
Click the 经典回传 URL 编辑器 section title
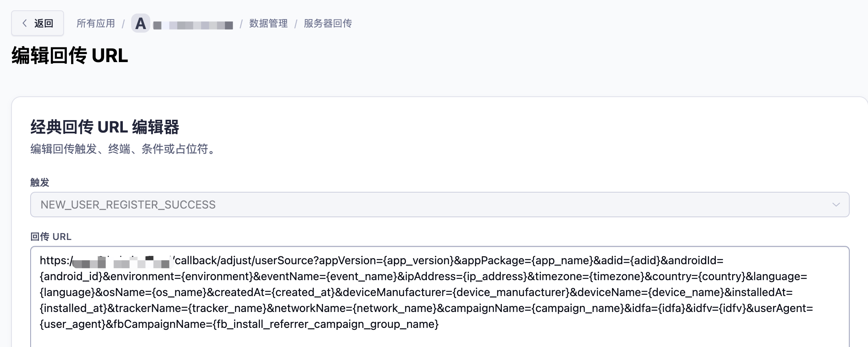point(105,127)
